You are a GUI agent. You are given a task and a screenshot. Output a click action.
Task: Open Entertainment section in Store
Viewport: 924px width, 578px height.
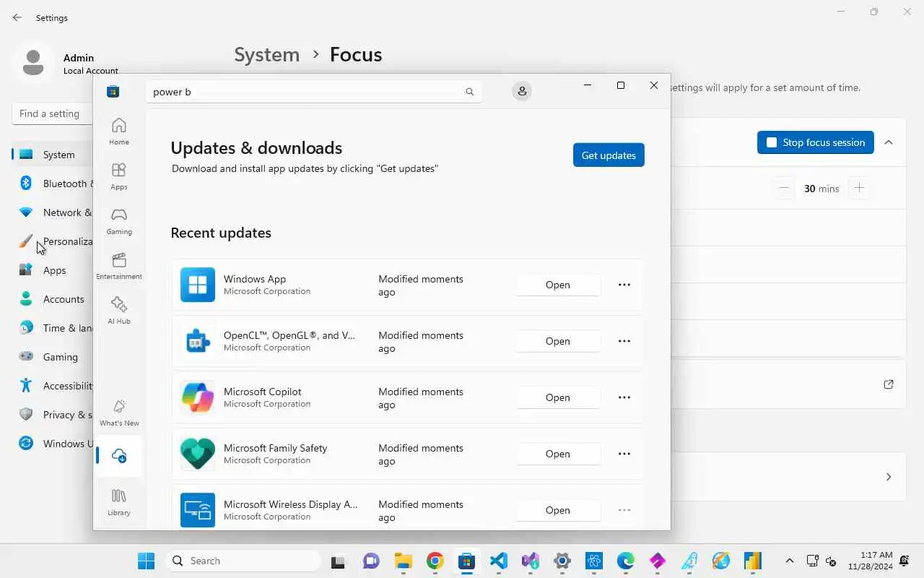tap(119, 265)
